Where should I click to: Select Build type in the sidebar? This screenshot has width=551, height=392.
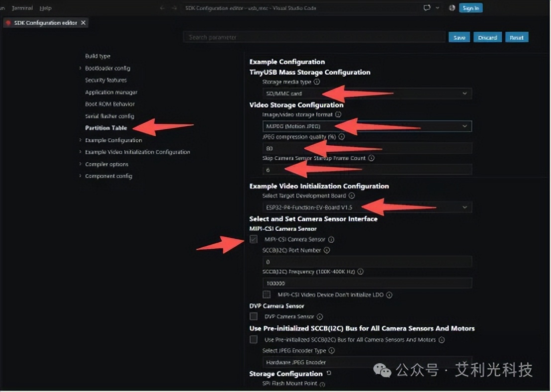[97, 56]
